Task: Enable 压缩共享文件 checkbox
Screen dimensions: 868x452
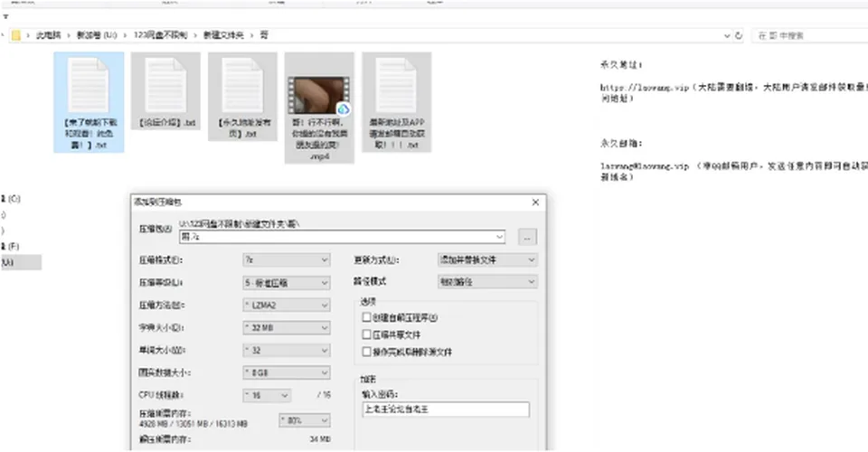Action: coord(366,334)
